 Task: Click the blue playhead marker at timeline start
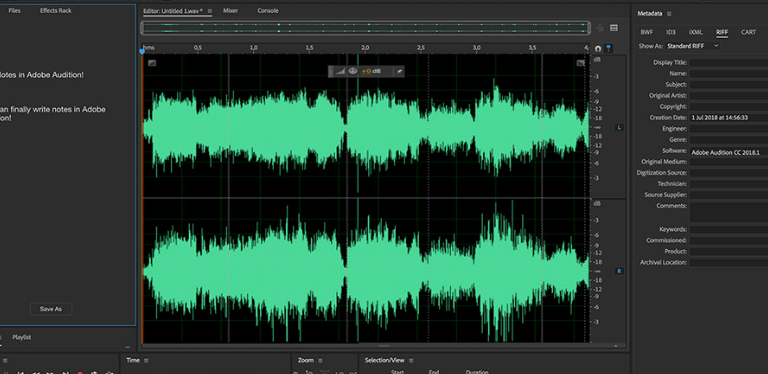click(x=142, y=51)
